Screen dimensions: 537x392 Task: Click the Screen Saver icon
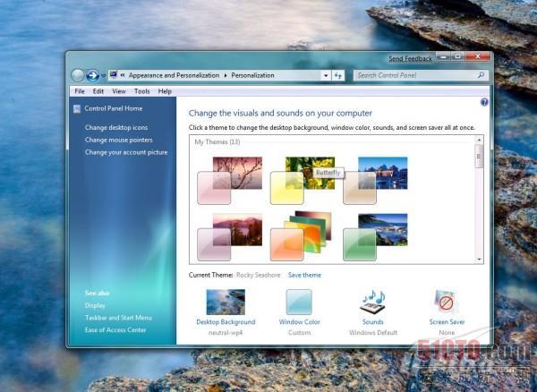click(445, 302)
